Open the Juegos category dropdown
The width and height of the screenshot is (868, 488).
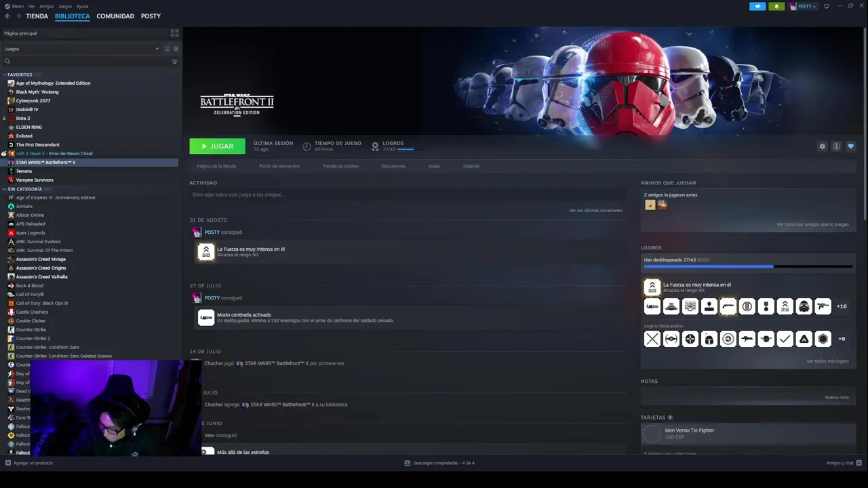click(81, 49)
